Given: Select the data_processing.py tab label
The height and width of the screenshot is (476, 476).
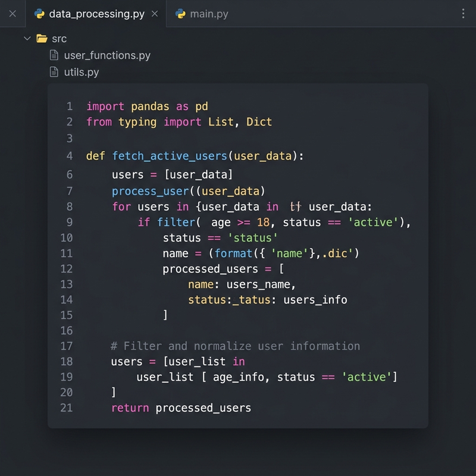Looking at the screenshot, I should [x=96, y=14].
